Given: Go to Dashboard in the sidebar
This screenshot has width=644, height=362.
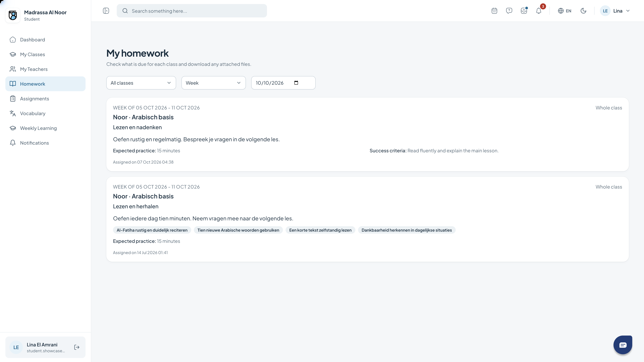Looking at the screenshot, I should pos(45,40).
